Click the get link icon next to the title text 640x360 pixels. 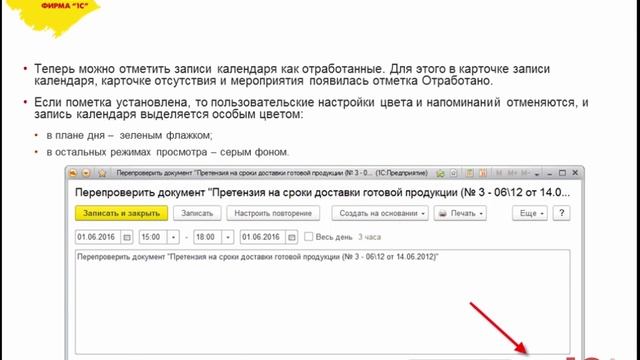[x=440, y=173]
